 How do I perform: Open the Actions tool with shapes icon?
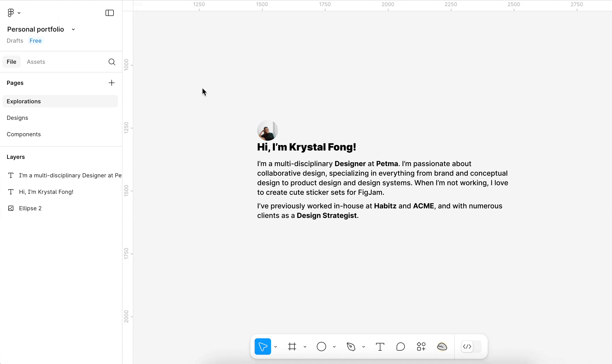pos(421,347)
